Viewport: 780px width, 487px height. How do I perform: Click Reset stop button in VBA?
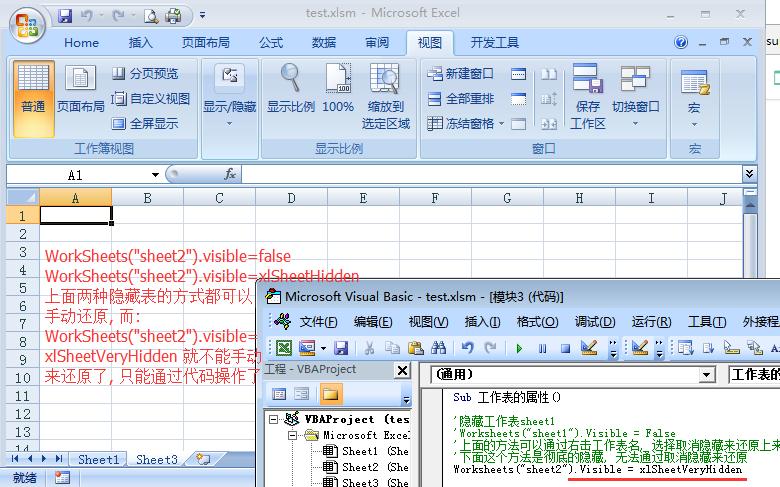click(x=565, y=348)
